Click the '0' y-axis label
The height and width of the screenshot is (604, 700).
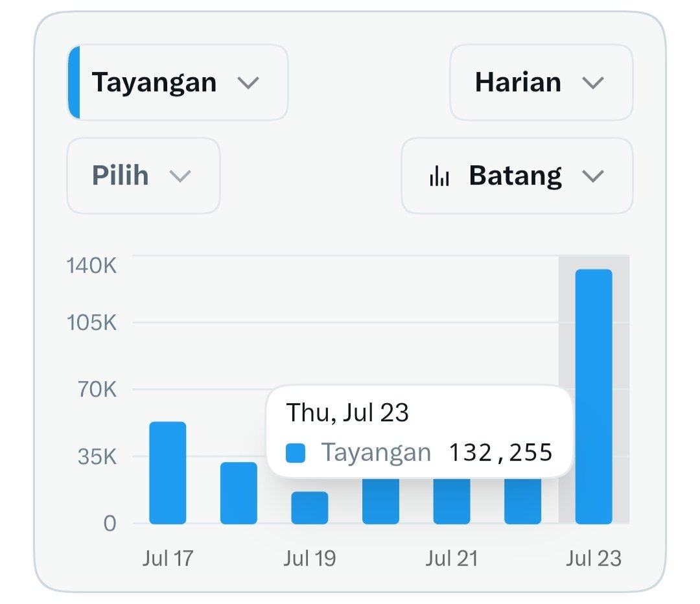(x=110, y=524)
